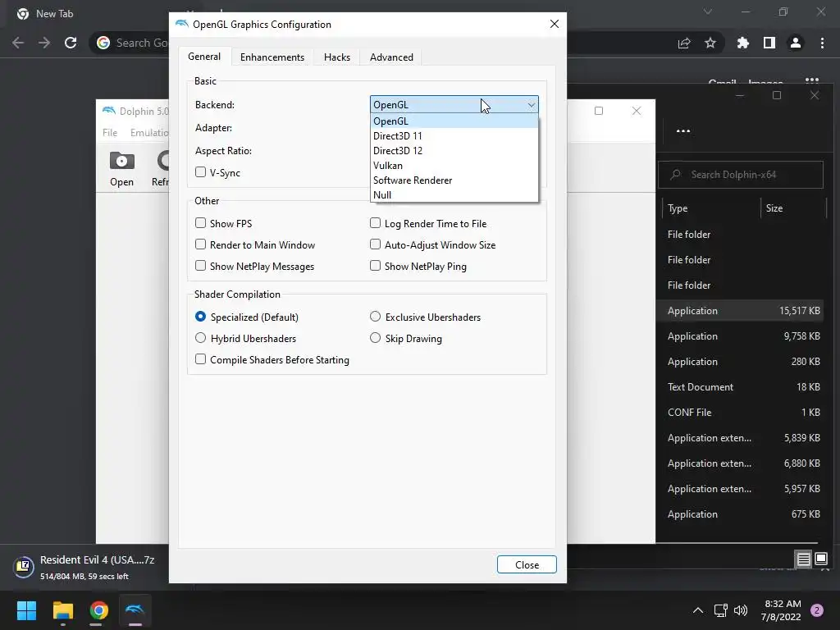The width and height of the screenshot is (840, 630).
Task: Click the Close button in graphics dialog
Action: (x=527, y=564)
